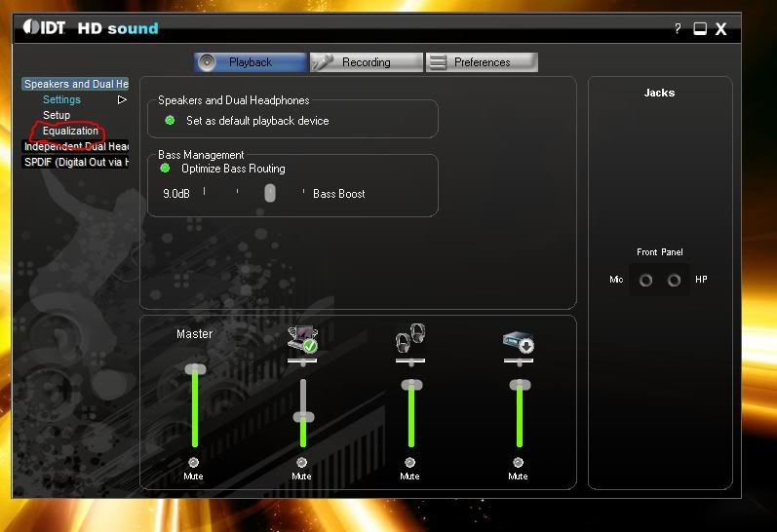
Task: Select the speakers device icon in the mixer
Action: pos(303,339)
